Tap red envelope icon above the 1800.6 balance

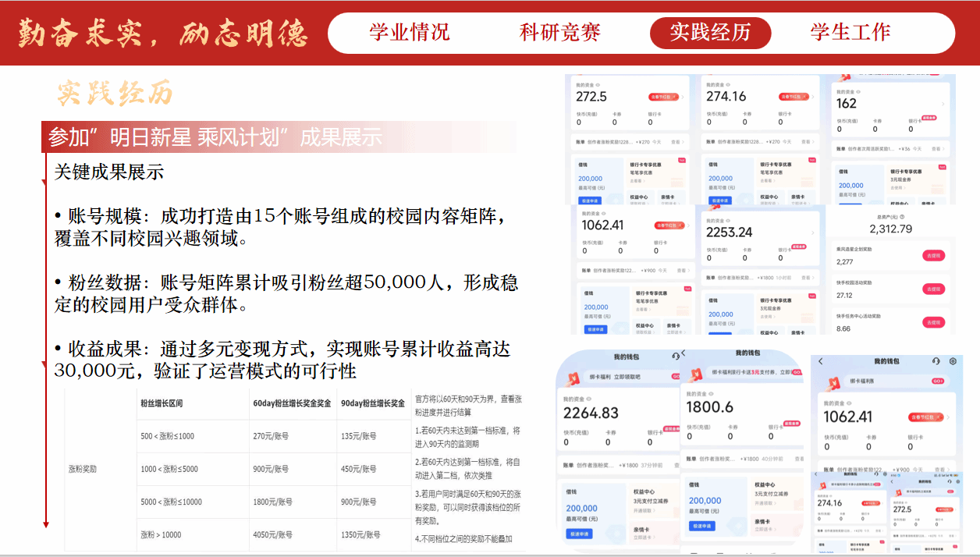coord(695,373)
